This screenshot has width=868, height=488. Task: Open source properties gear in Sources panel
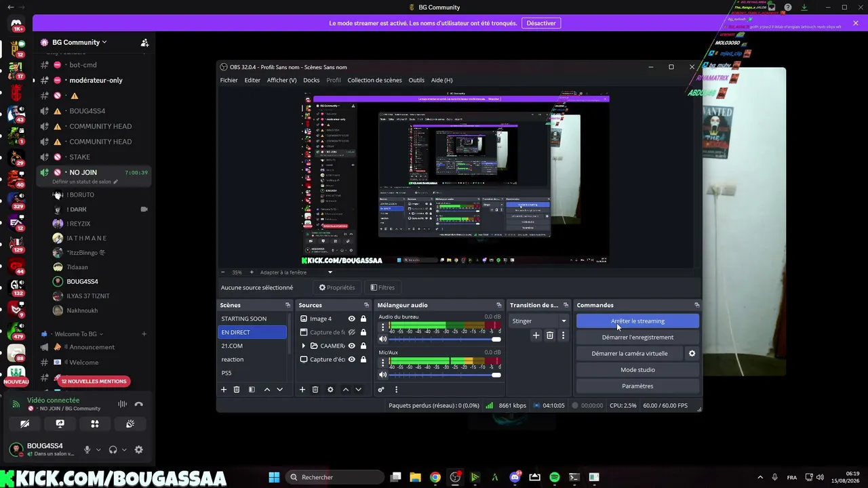pyautogui.click(x=330, y=390)
